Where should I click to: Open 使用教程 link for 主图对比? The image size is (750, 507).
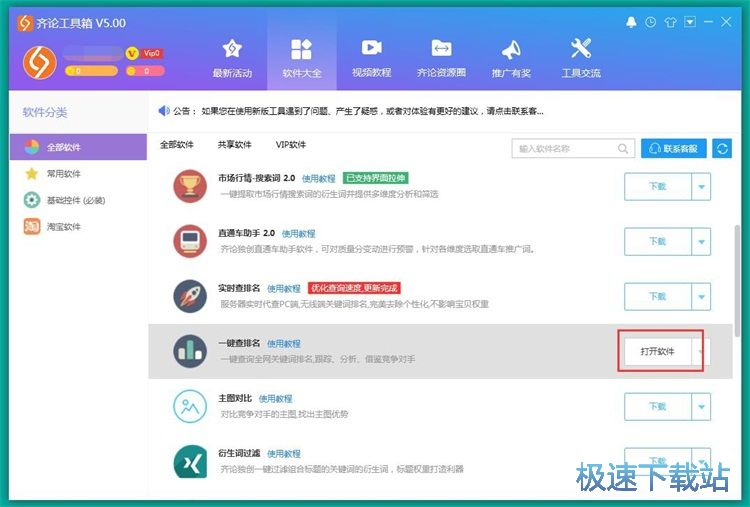point(275,398)
